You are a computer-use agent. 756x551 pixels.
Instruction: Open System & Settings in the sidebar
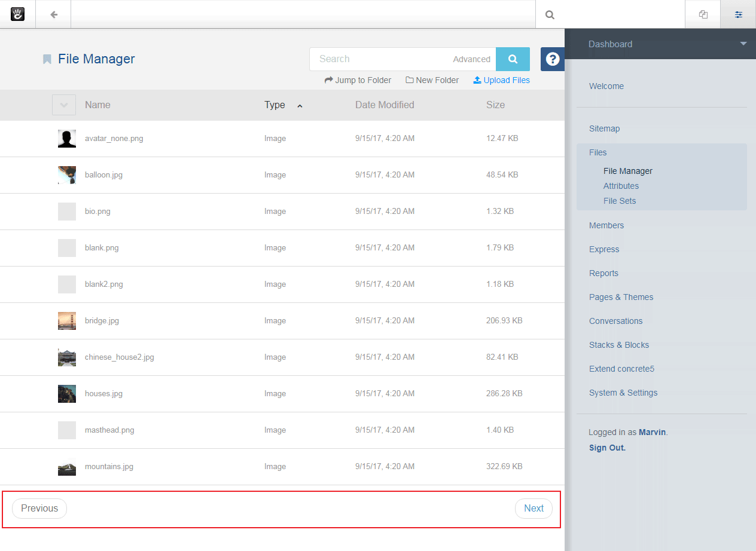click(x=623, y=393)
